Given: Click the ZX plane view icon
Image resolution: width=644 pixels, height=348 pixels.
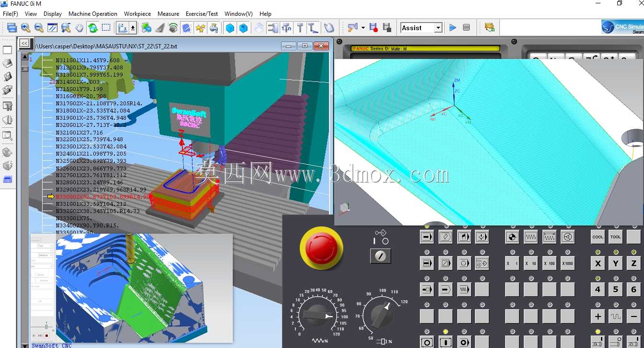Looking at the screenshot, I should point(123,28).
